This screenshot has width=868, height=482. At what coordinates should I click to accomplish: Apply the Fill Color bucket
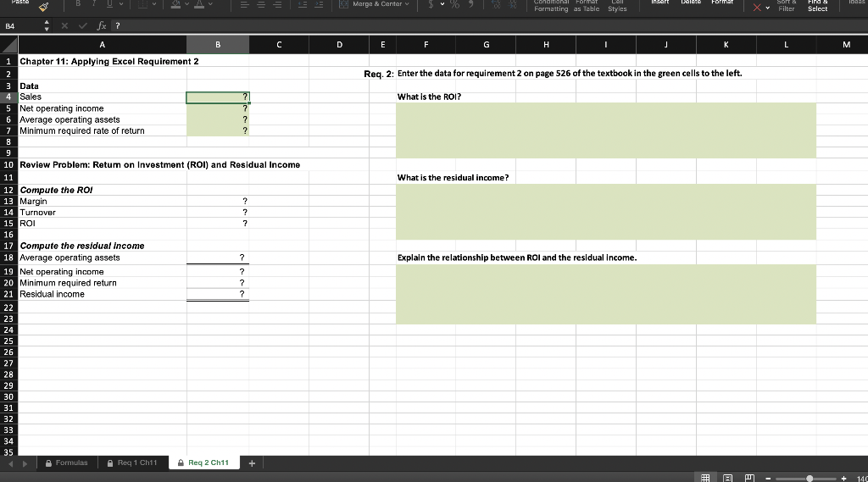pos(175,4)
